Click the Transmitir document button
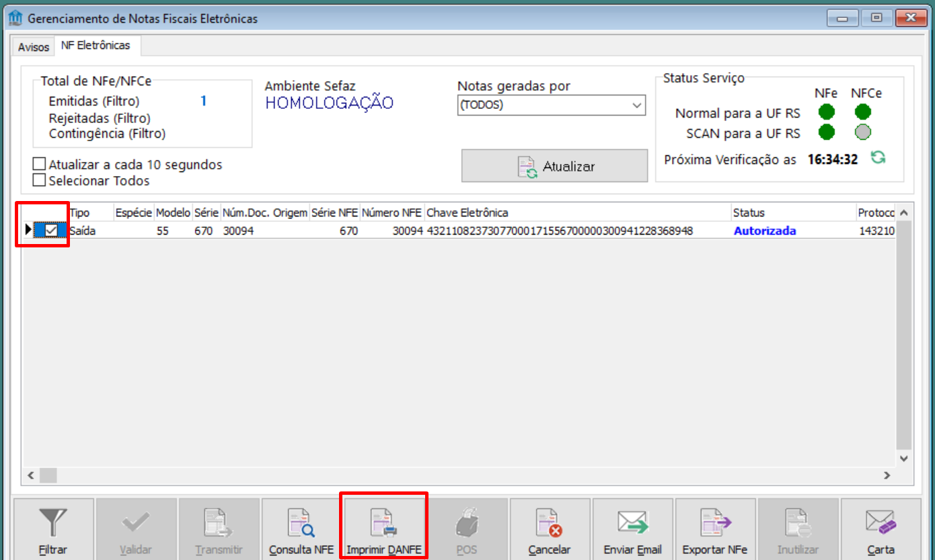This screenshot has height=560, width=935. click(x=219, y=529)
